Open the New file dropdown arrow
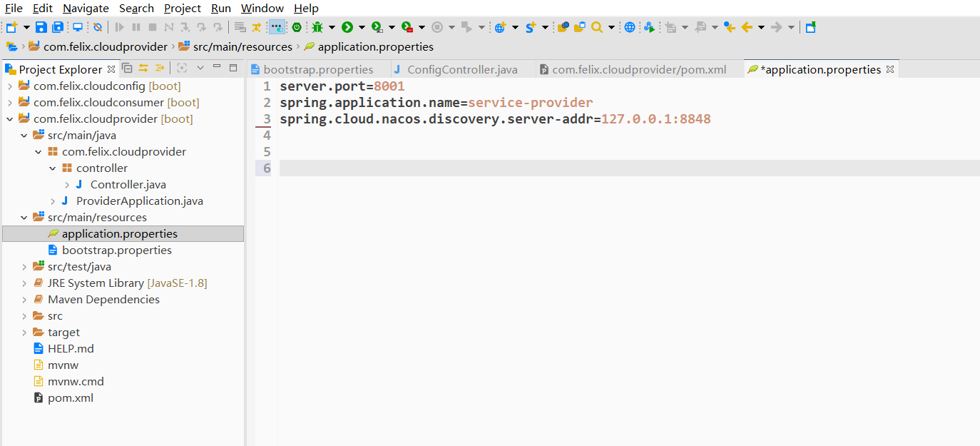Image resolution: width=980 pixels, height=446 pixels. [26, 27]
